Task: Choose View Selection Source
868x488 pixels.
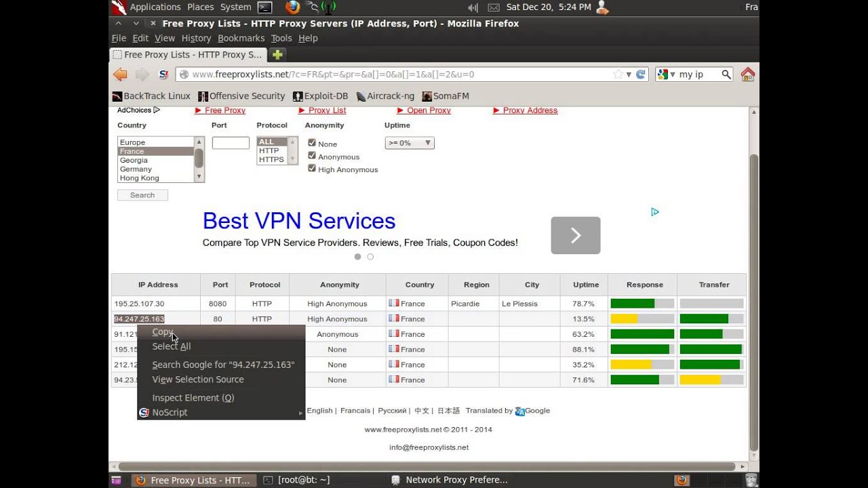Action: [x=221, y=380]
